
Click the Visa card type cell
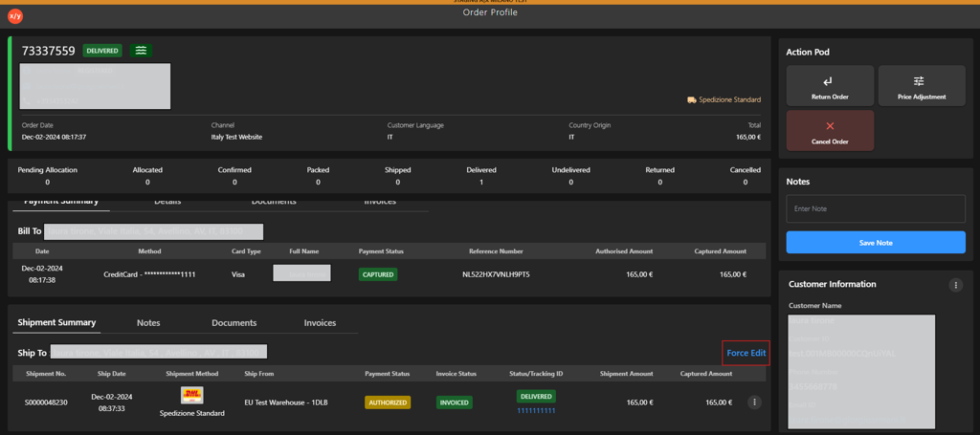pyautogui.click(x=238, y=274)
